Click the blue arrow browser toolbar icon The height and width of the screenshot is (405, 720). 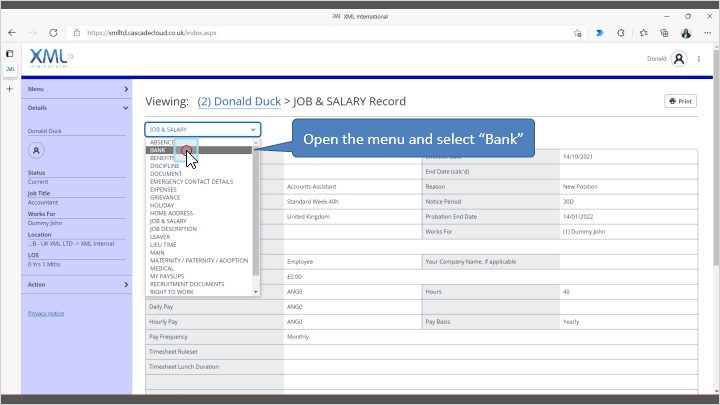coord(599,33)
